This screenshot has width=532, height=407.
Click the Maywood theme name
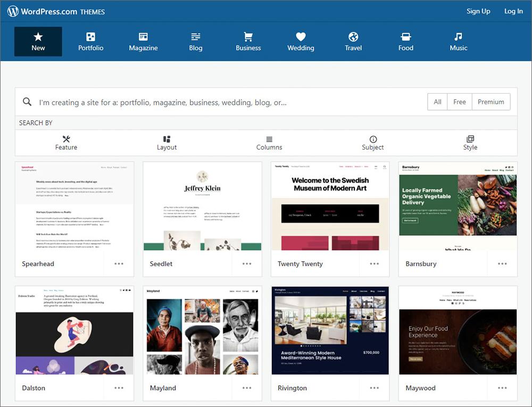click(x=421, y=388)
